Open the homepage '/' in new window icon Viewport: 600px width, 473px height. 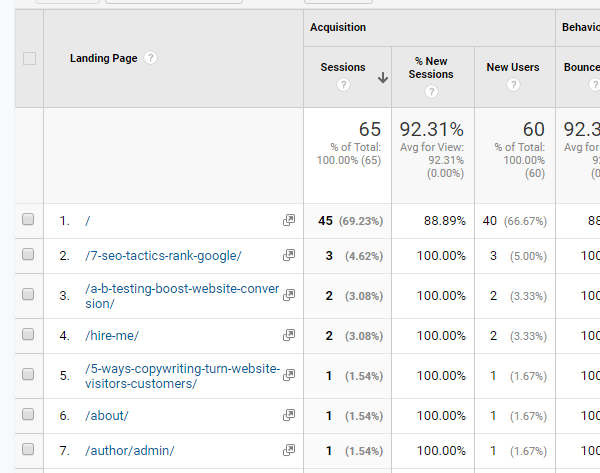(x=289, y=220)
